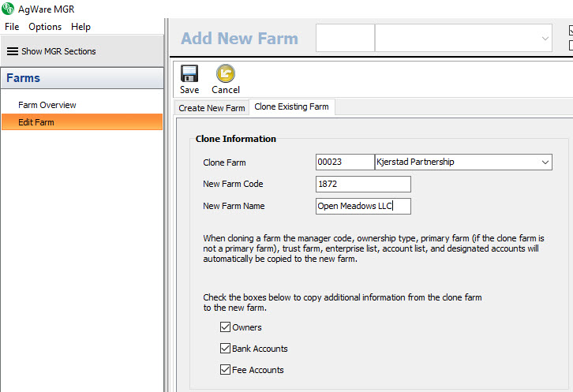Expand the dropdown beside Add New Farm title

click(x=545, y=38)
